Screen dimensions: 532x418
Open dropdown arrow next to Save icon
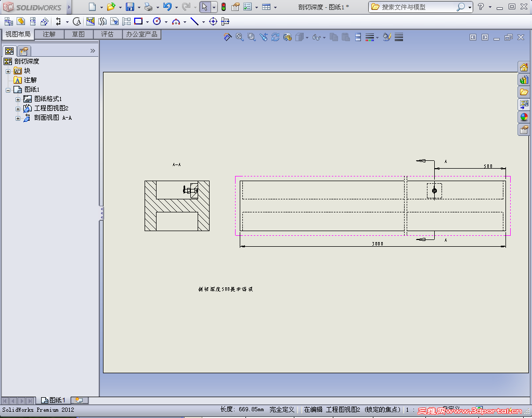139,7
